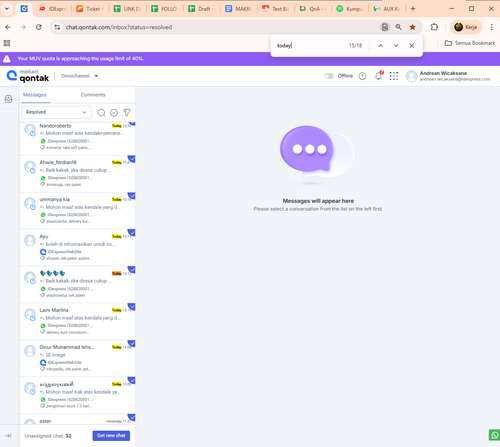Screen dimensions: 500x447
Task: Open the Dinur Muhammad Ikhs... conversation
Action: point(77,358)
